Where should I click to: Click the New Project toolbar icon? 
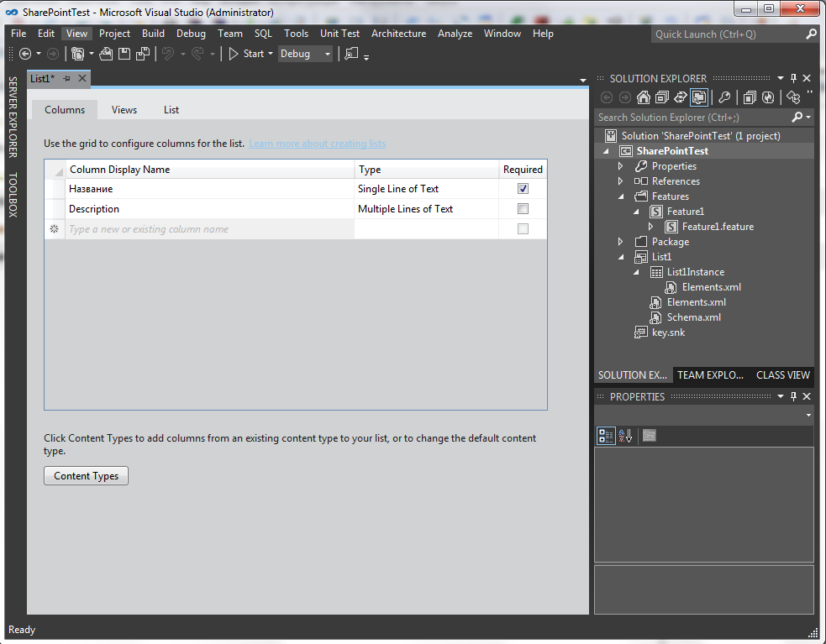coord(79,53)
